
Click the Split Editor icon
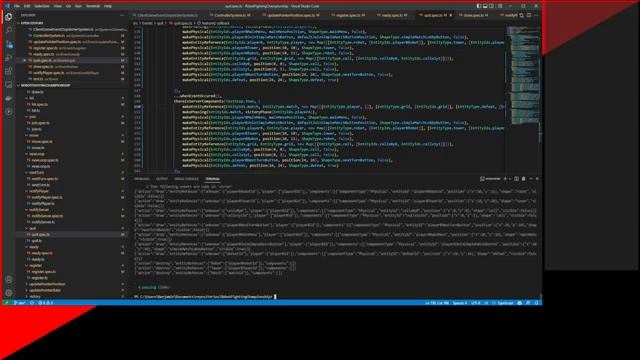(x=529, y=15)
